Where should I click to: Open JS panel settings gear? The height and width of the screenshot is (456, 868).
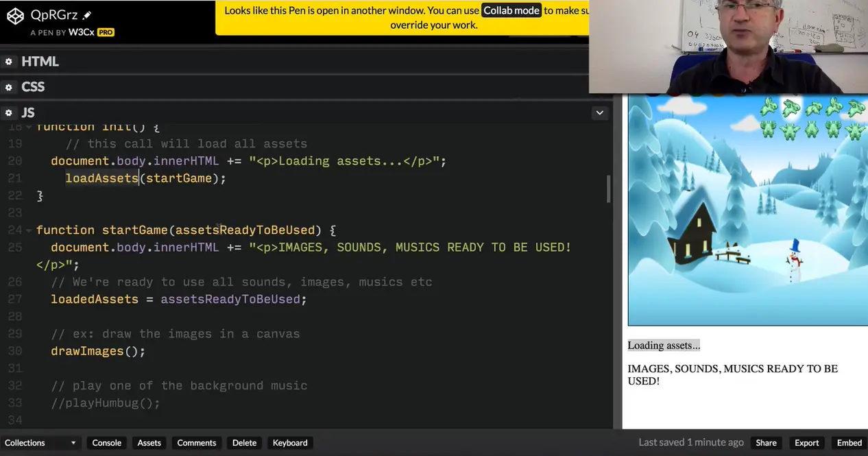9,112
